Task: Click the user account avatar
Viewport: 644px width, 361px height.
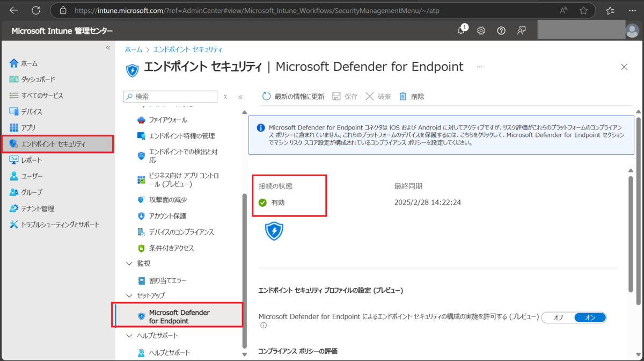Action: coord(632,31)
